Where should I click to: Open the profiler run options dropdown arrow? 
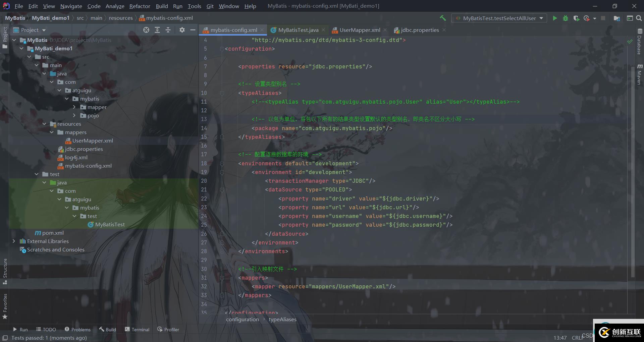pos(595,18)
